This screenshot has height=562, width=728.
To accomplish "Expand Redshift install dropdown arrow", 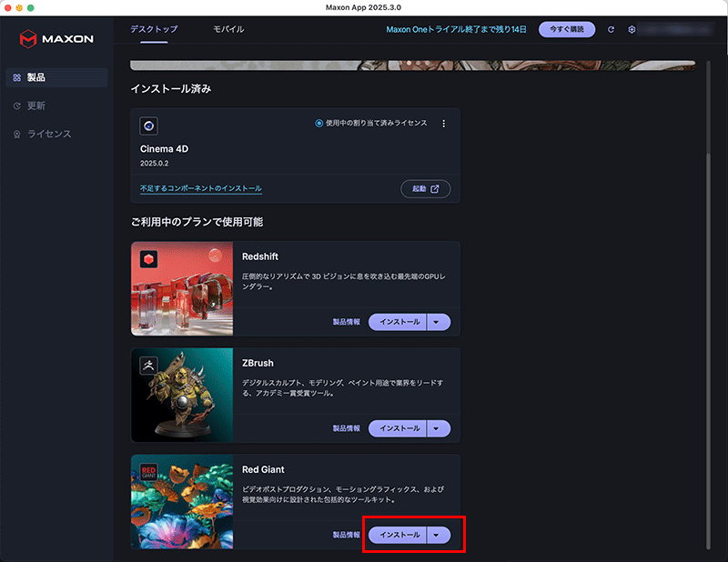I will point(438,321).
